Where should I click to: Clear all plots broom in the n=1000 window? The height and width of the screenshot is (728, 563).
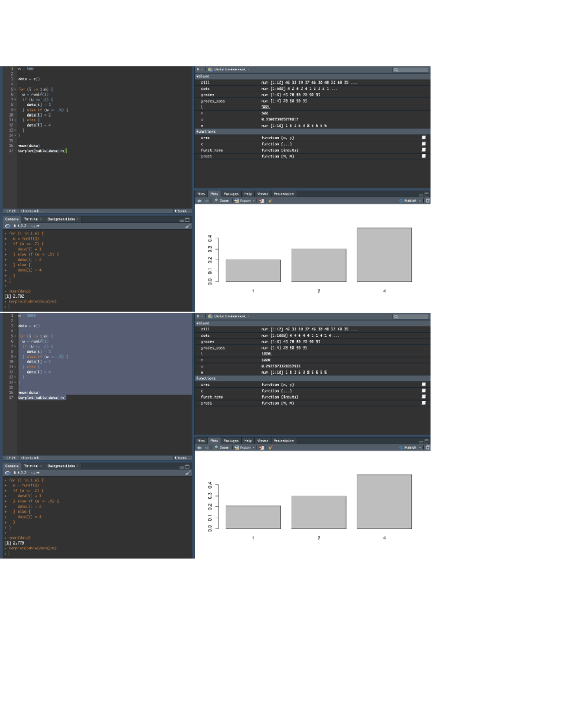[270, 448]
